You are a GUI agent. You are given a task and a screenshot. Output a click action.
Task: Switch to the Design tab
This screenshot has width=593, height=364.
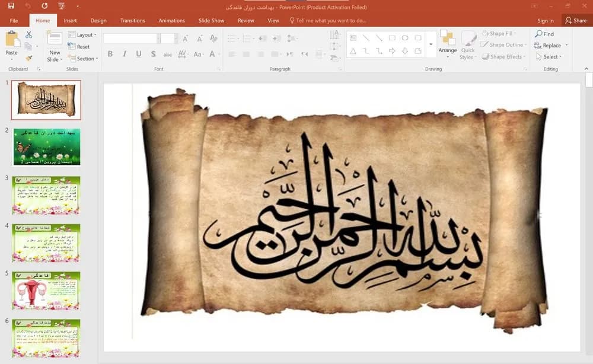[x=98, y=20]
